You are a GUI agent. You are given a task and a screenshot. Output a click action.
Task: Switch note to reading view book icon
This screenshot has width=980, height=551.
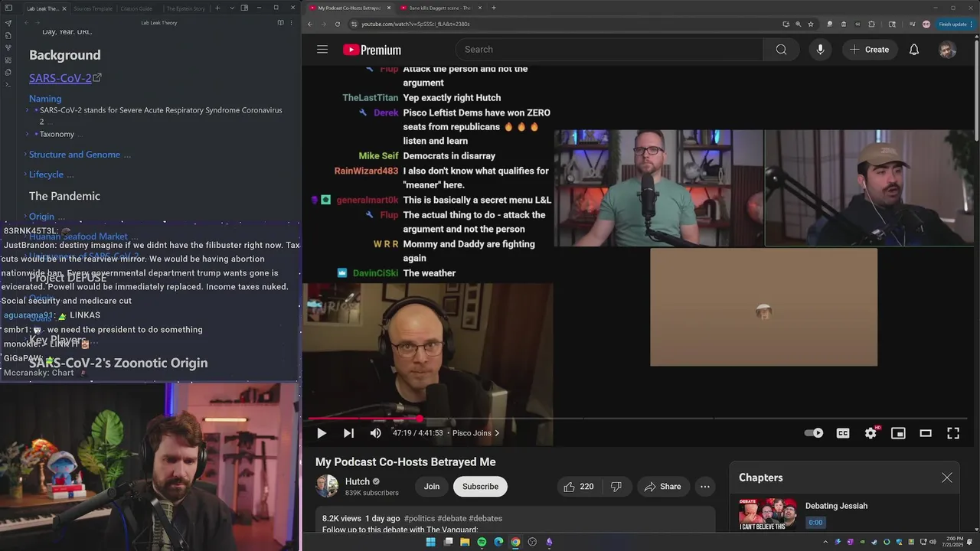point(280,23)
